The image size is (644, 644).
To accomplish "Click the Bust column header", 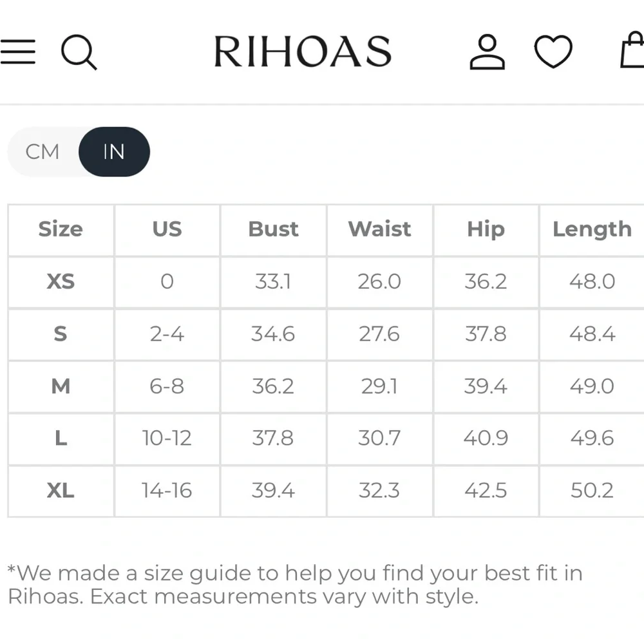I will 273,229.
